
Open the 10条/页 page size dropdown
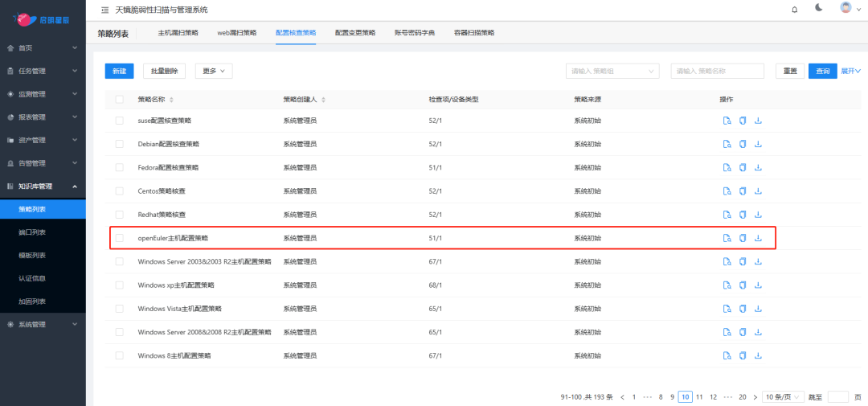tap(780, 397)
